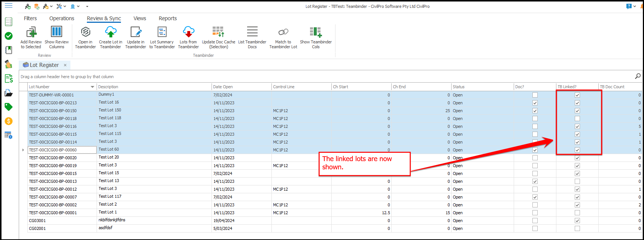The width and height of the screenshot is (644, 240).
Task: Switch to the Views ribbon tab
Action: (x=140, y=18)
